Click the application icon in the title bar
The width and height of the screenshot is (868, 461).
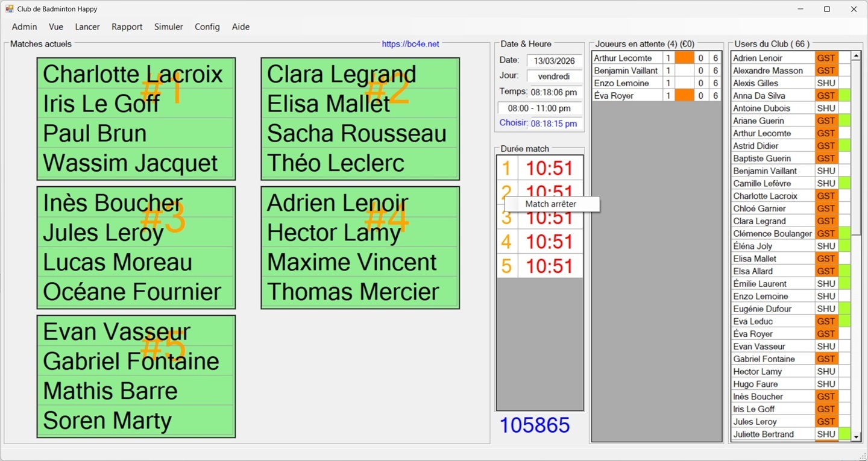pyautogui.click(x=10, y=8)
